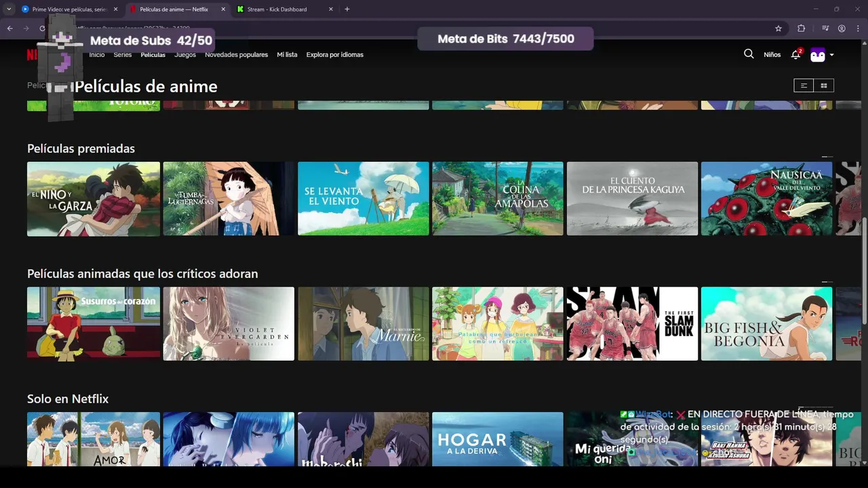The height and width of the screenshot is (488, 868).
Task: Click the Meta de Bits progress overlay
Action: click(x=506, y=39)
